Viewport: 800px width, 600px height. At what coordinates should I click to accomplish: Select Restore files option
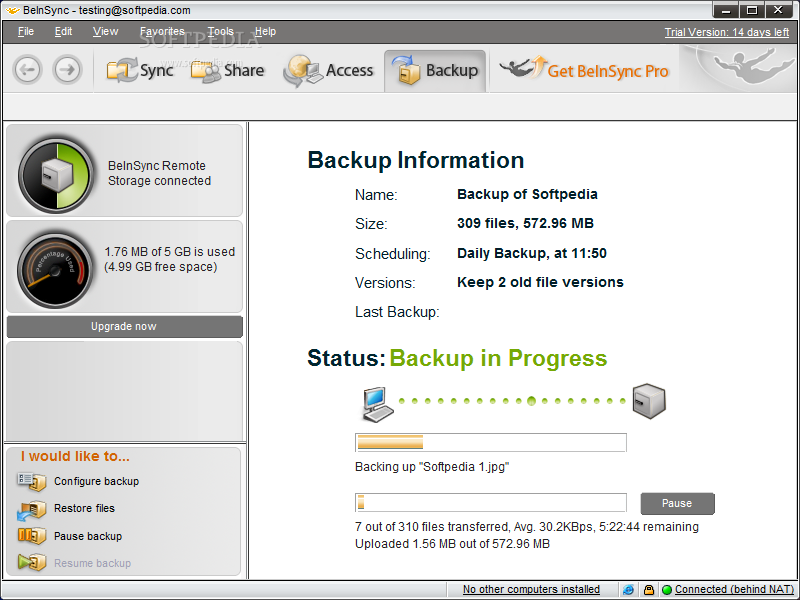pos(84,508)
